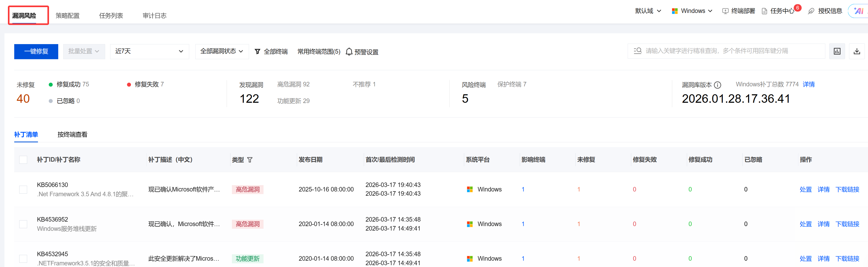Open the 任务中心 notification icon
The width and height of the screenshot is (868, 267).
[x=764, y=11]
